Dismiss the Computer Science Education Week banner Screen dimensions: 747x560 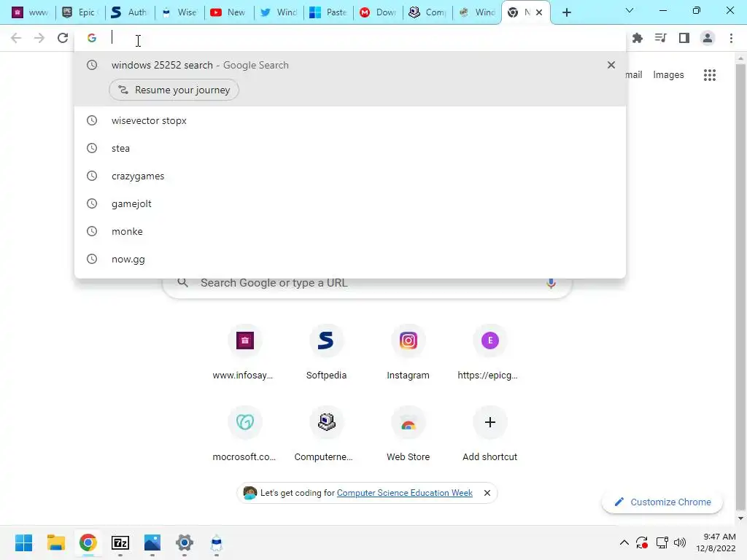pos(487,493)
